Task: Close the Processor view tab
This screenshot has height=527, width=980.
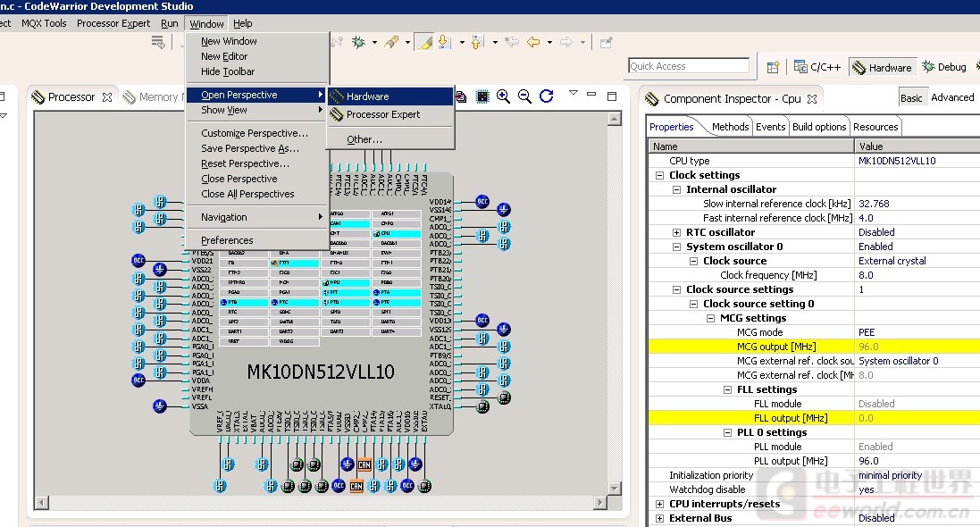Action: pyautogui.click(x=107, y=97)
